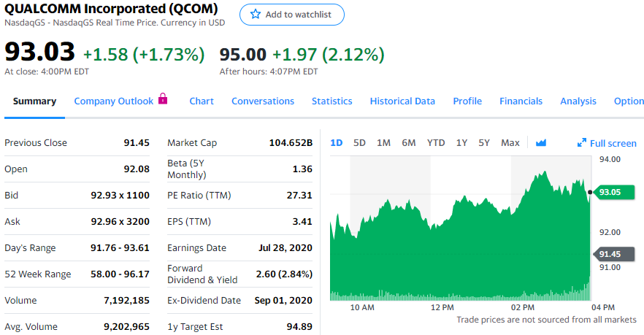Click the full screen expand arrows icon
The height and width of the screenshot is (335, 644).
[581, 143]
